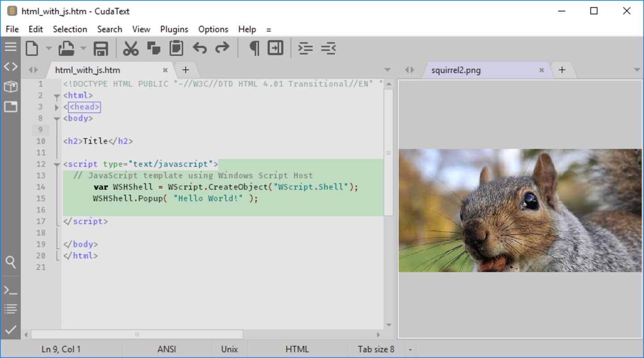Open the New file dropdown arrow
Screen dimensions: 644x358
coord(49,48)
